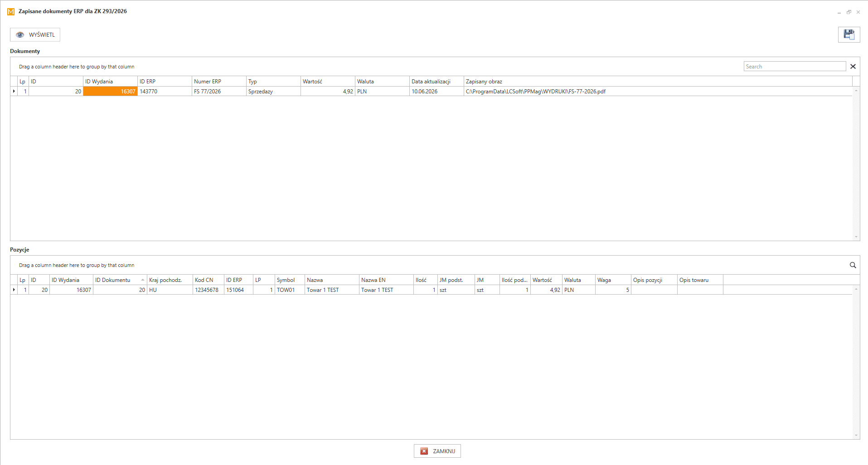Click the Dokumenty scrollbar down arrow
Image resolution: width=868 pixels, height=465 pixels.
point(856,237)
